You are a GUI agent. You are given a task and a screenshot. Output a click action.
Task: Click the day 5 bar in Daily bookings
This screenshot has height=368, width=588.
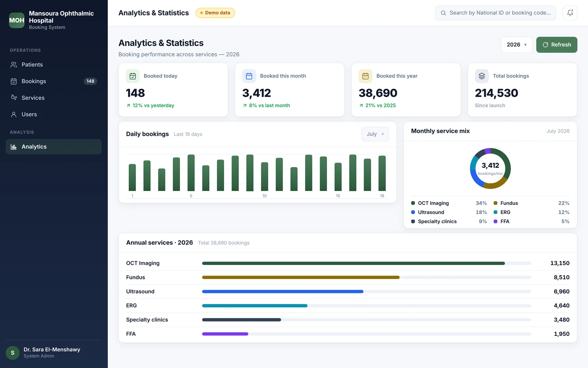191,173
